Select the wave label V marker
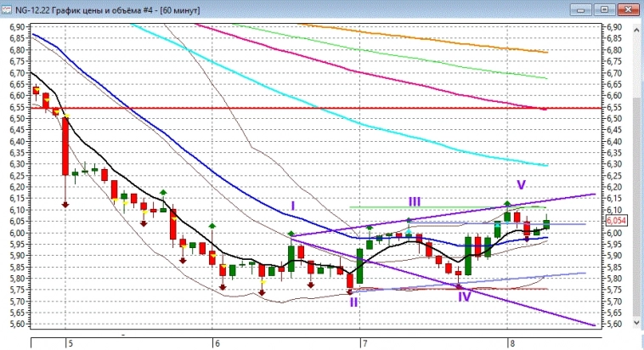The image size is (644, 350). point(521,184)
